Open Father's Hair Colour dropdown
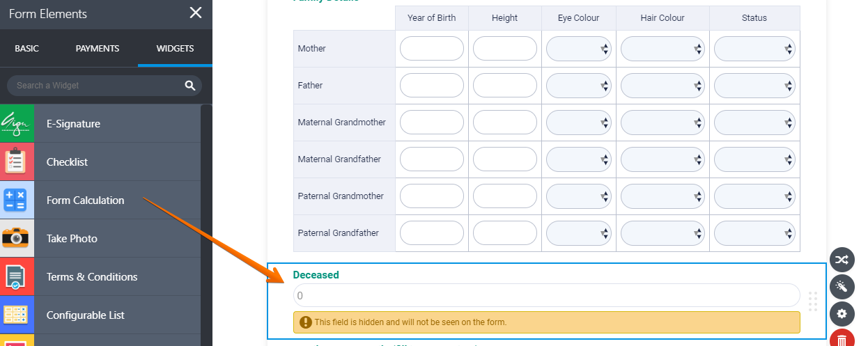This screenshot has height=346, width=868. tap(662, 86)
